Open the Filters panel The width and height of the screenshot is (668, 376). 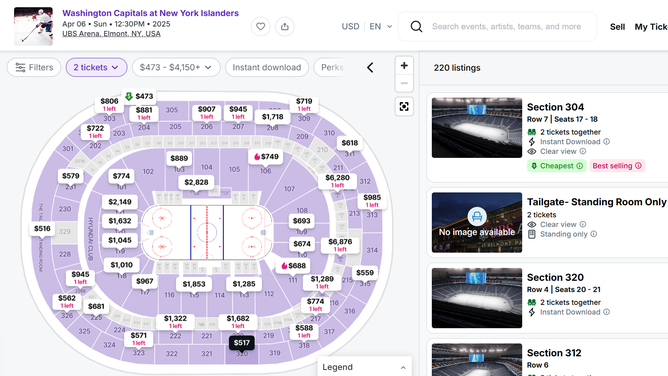tap(34, 67)
